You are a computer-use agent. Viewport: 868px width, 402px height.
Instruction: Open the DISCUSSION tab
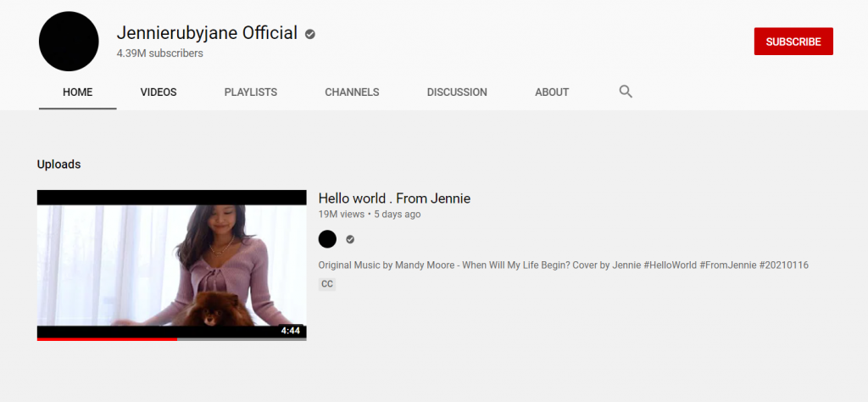click(x=457, y=92)
